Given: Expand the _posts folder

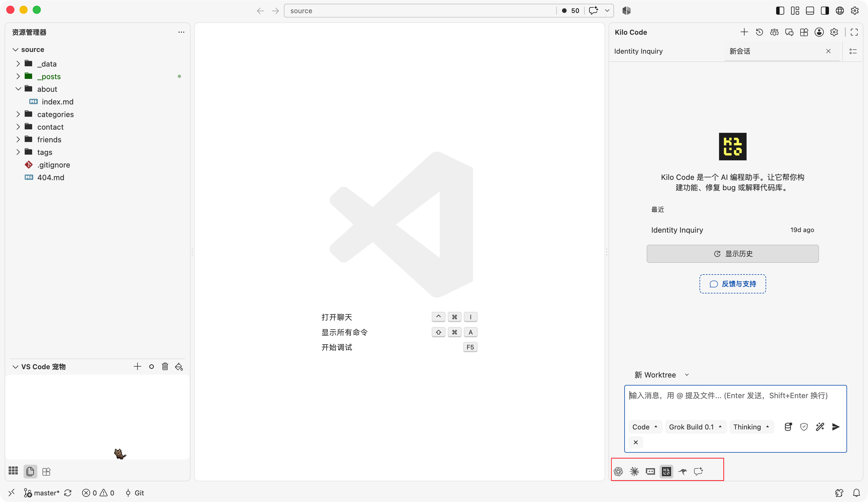Looking at the screenshot, I should pyautogui.click(x=18, y=76).
